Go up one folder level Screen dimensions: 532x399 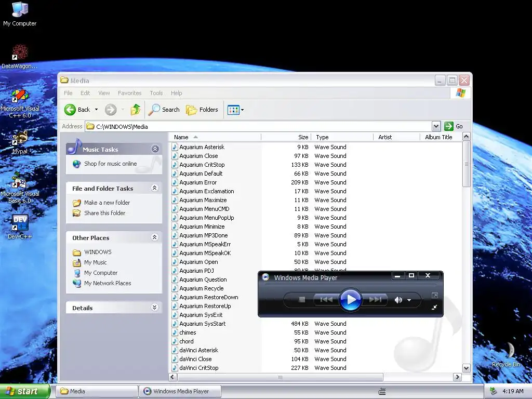136,110
